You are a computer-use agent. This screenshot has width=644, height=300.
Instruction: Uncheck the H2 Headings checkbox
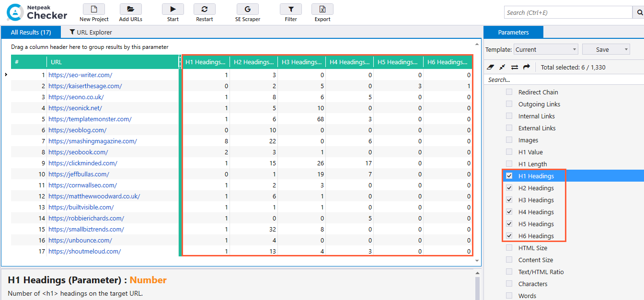(x=509, y=188)
